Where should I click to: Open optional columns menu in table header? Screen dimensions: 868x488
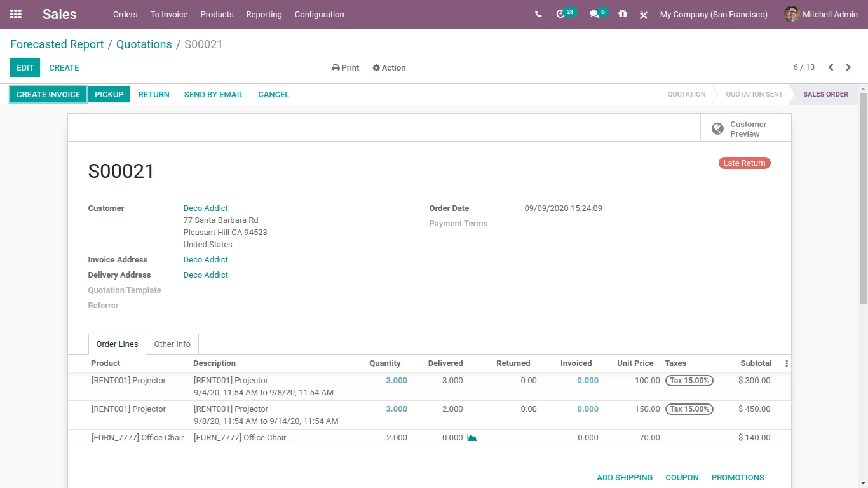coord(787,363)
